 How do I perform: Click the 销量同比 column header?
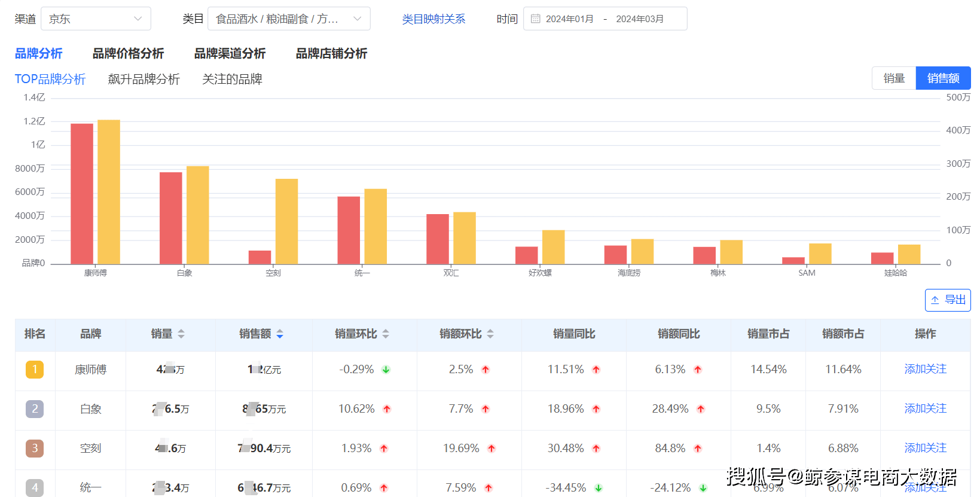point(574,334)
